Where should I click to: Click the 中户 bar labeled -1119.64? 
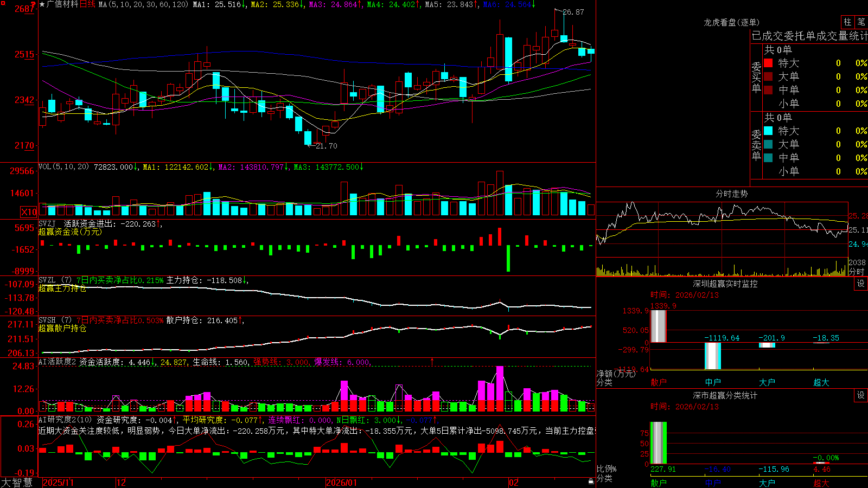(x=713, y=356)
